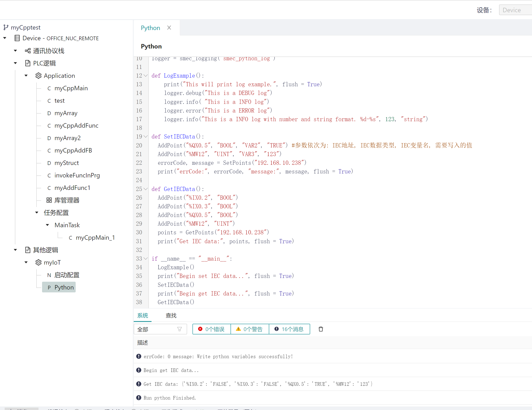Click the N icon of 启动配置

(x=49, y=275)
